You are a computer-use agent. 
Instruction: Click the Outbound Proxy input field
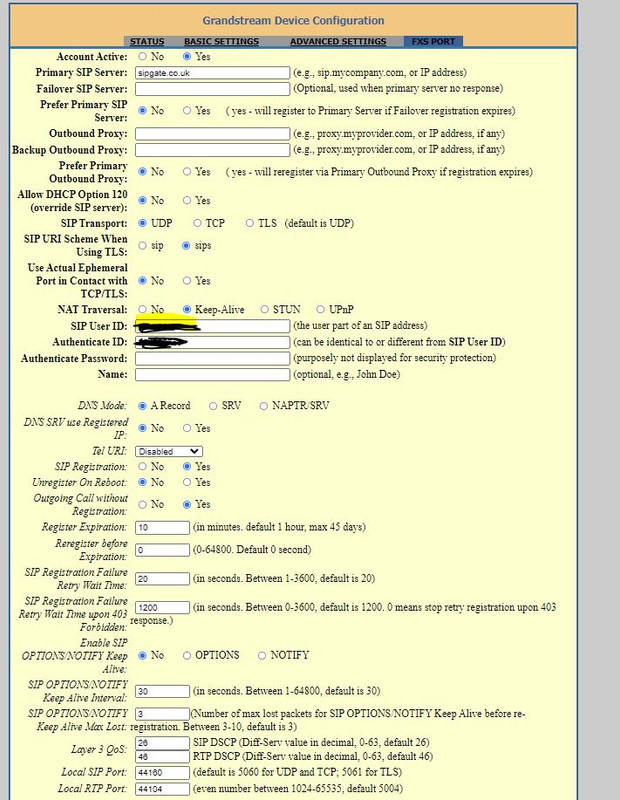[x=212, y=134]
